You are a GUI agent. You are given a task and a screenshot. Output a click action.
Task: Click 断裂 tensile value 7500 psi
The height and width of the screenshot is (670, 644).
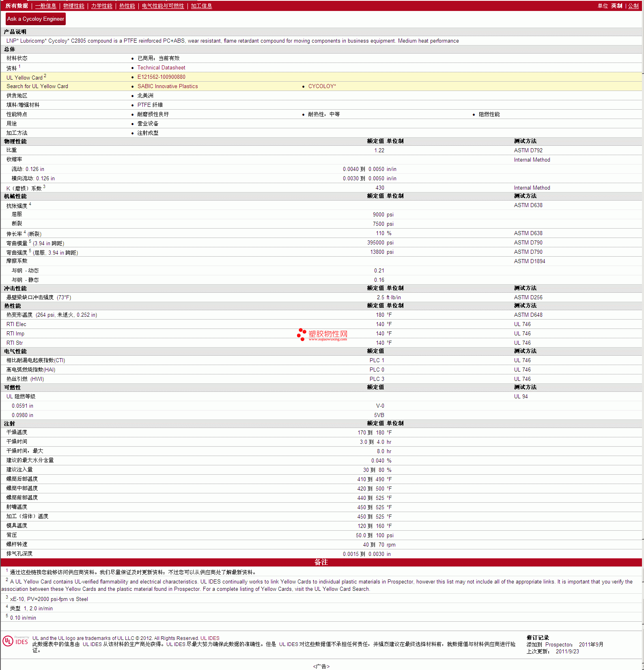pos(383,224)
